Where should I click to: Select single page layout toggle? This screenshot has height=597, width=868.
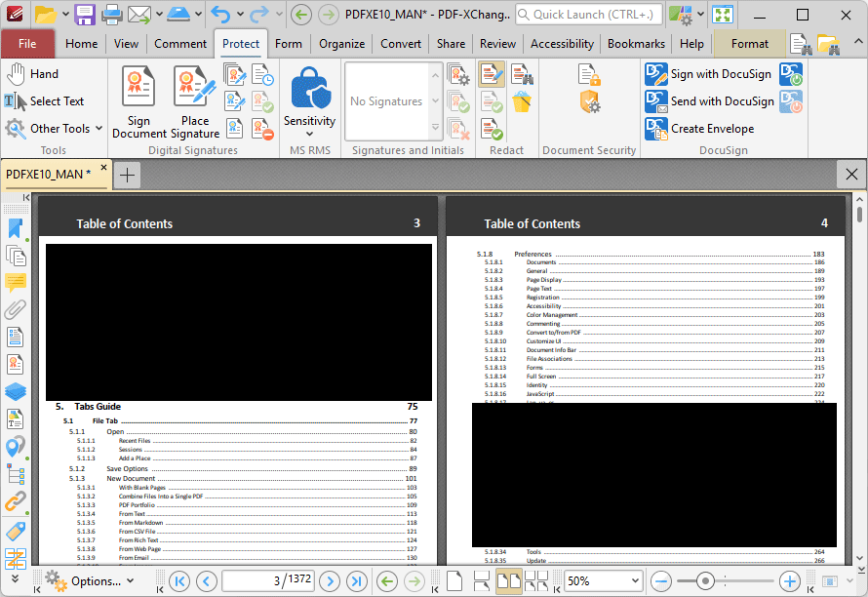coord(454,581)
